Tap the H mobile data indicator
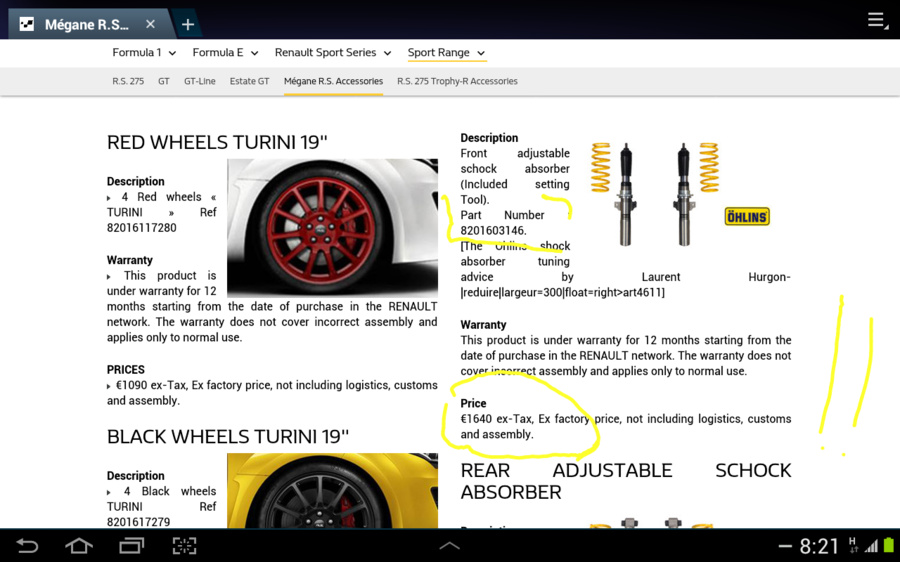Viewport: 900px width, 562px height. pyautogui.click(x=852, y=545)
